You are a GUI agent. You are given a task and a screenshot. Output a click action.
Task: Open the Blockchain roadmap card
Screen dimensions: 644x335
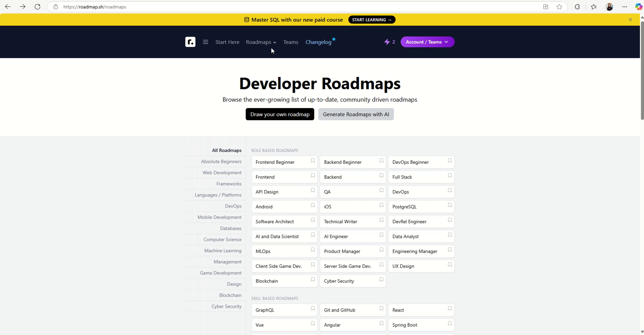pyautogui.click(x=284, y=281)
